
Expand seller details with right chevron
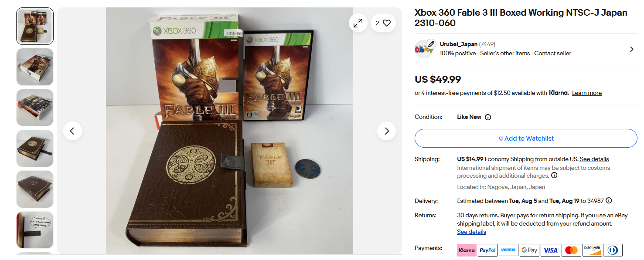click(x=631, y=49)
